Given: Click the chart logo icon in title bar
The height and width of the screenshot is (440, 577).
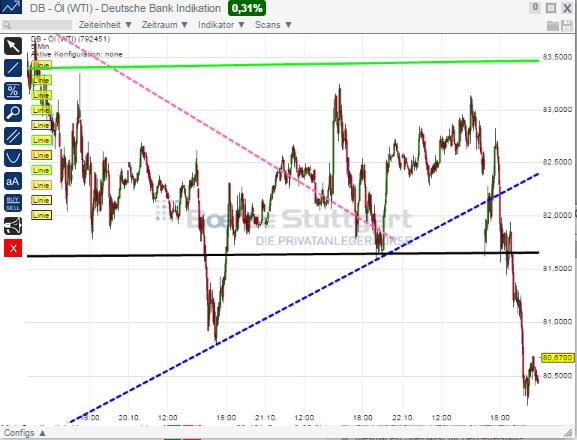Looking at the screenshot, I should [x=11, y=7].
